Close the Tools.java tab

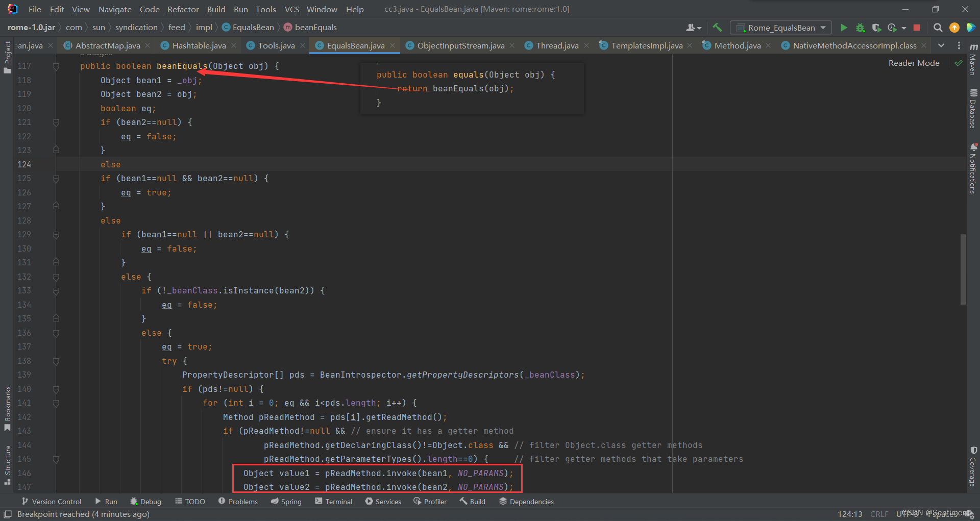[303, 45]
